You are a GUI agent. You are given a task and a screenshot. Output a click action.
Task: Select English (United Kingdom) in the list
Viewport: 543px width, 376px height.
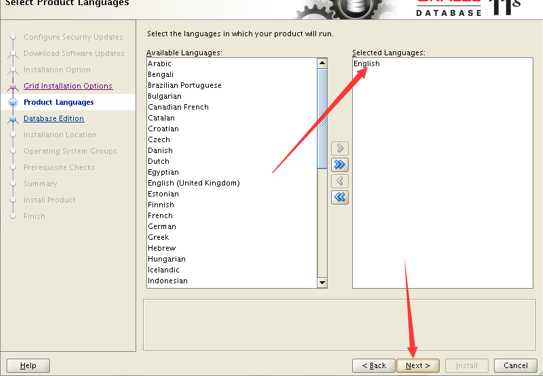click(232, 183)
